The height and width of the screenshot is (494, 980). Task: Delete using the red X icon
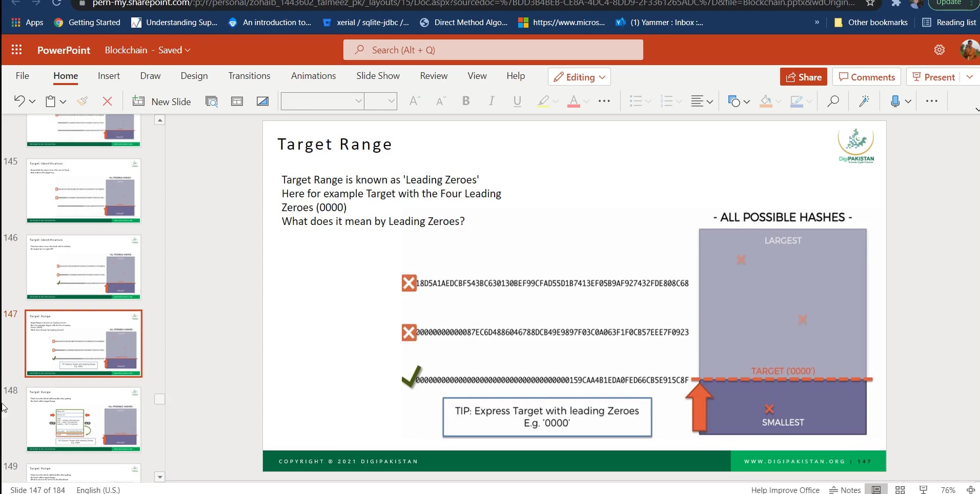(107, 101)
